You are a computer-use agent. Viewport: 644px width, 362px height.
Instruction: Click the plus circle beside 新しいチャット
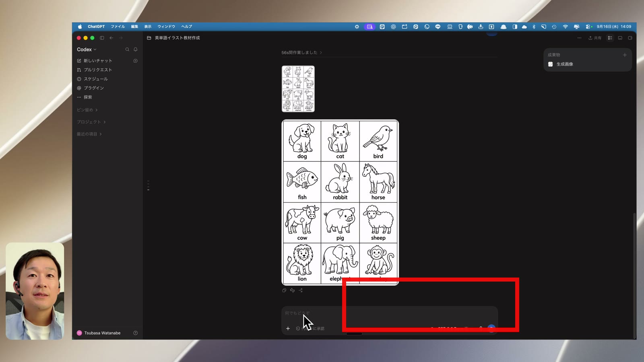(136, 61)
